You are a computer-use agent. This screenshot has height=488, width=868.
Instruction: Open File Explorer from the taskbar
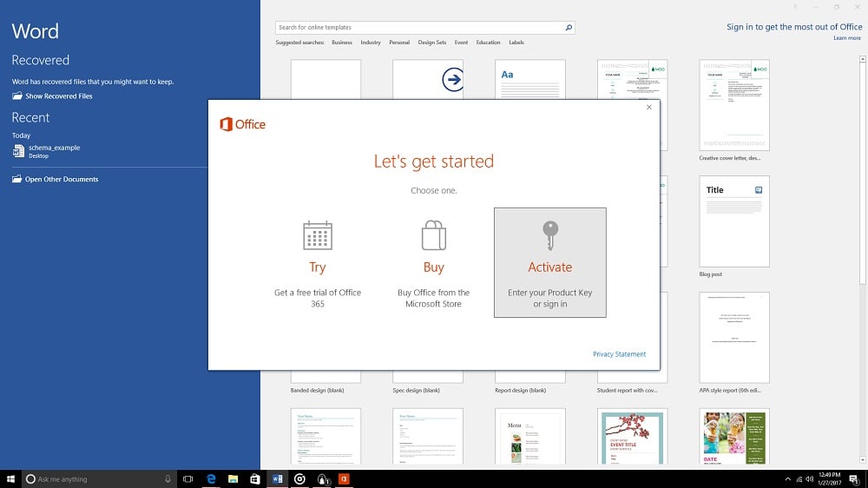[233, 479]
